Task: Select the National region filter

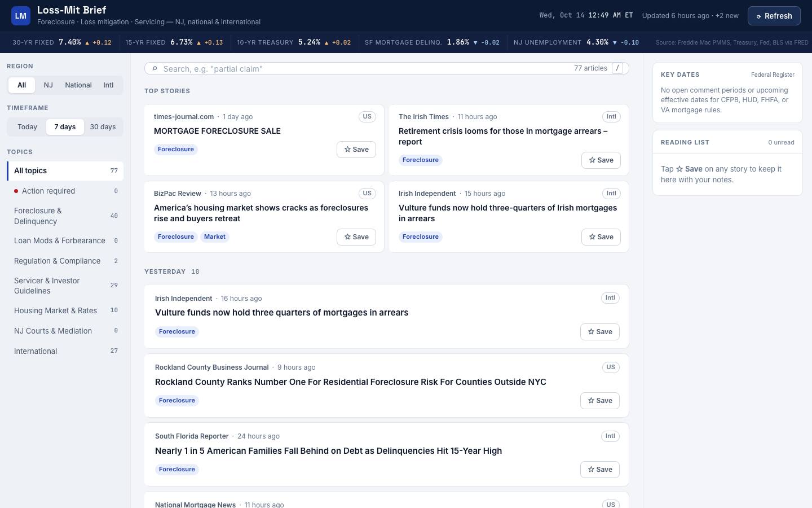Action: 78,85
